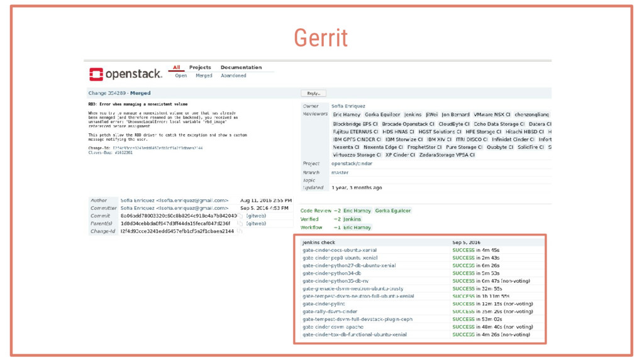The image size is (644, 362).
Task: Click reviewer Fujitsu ETERNUS CI
Action: click(356, 132)
